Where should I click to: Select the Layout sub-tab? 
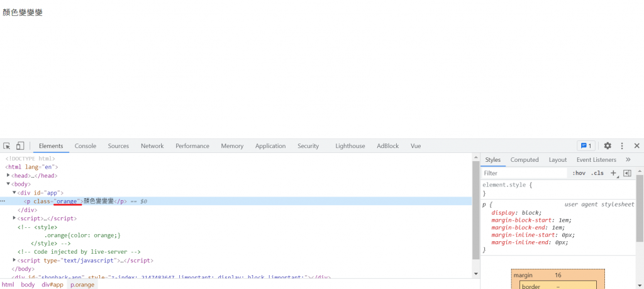click(x=558, y=159)
